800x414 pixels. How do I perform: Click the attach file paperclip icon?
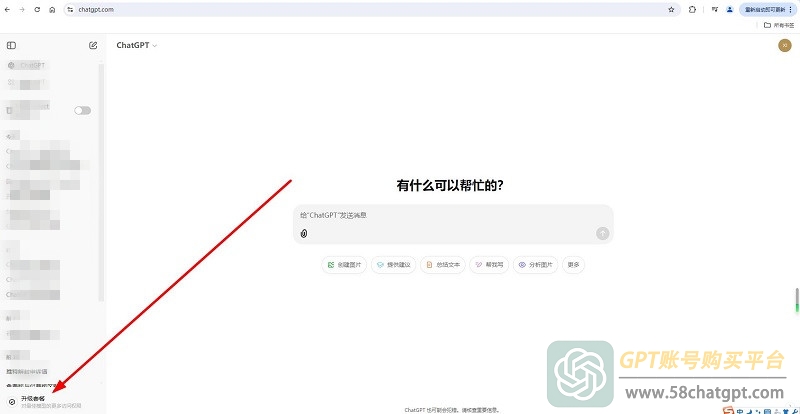304,233
